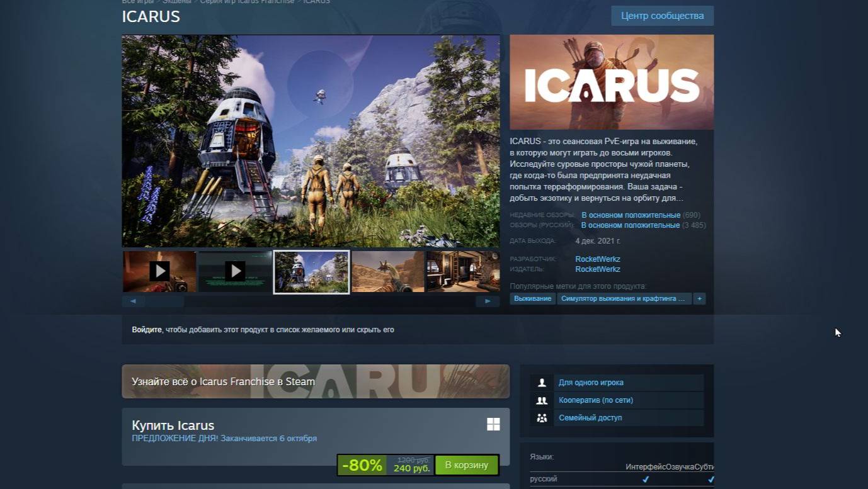Click 'ПРЕДЛОЖЕНИЕ ДНЯ! Заканчивается 6 октября' text
This screenshot has height=489, width=868.
[224, 439]
